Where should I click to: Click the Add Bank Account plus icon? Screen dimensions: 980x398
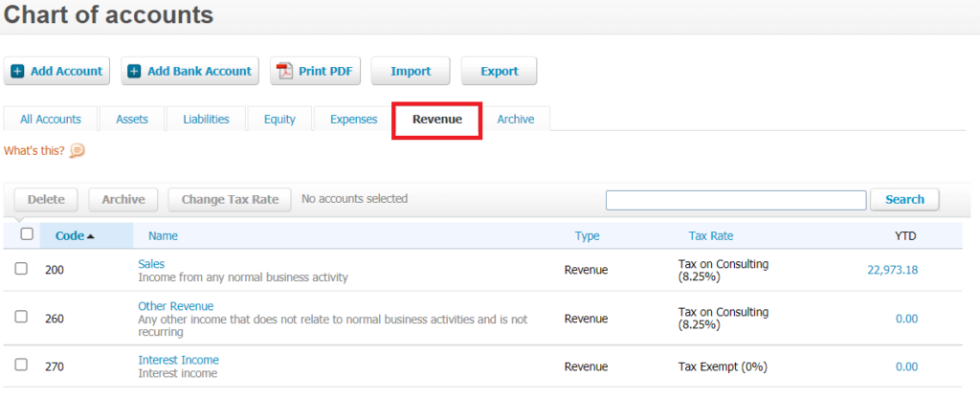click(134, 72)
